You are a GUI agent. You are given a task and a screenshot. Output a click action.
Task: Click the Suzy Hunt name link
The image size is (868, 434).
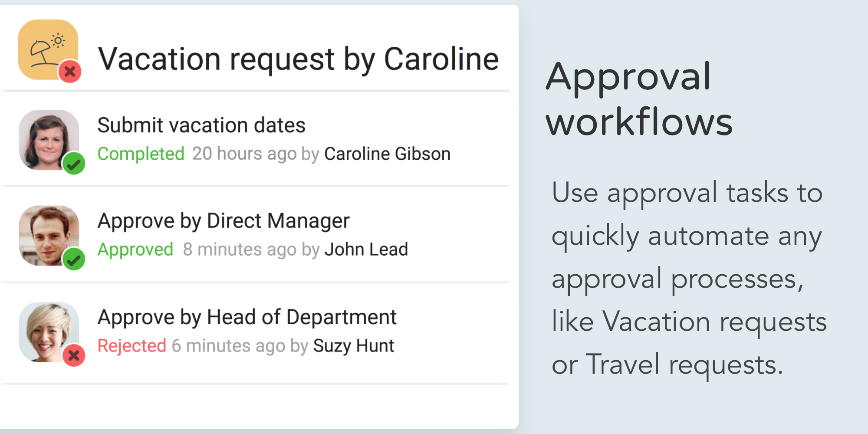point(353,346)
